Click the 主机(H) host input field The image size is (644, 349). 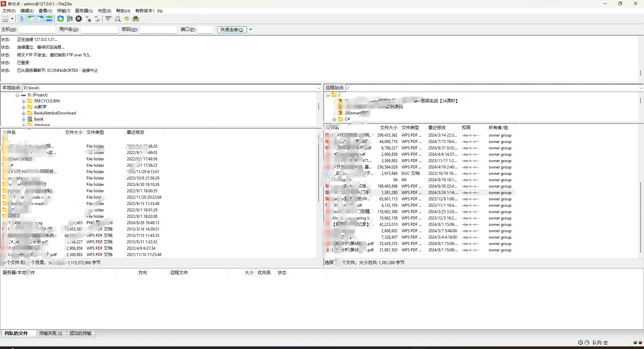coord(37,30)
